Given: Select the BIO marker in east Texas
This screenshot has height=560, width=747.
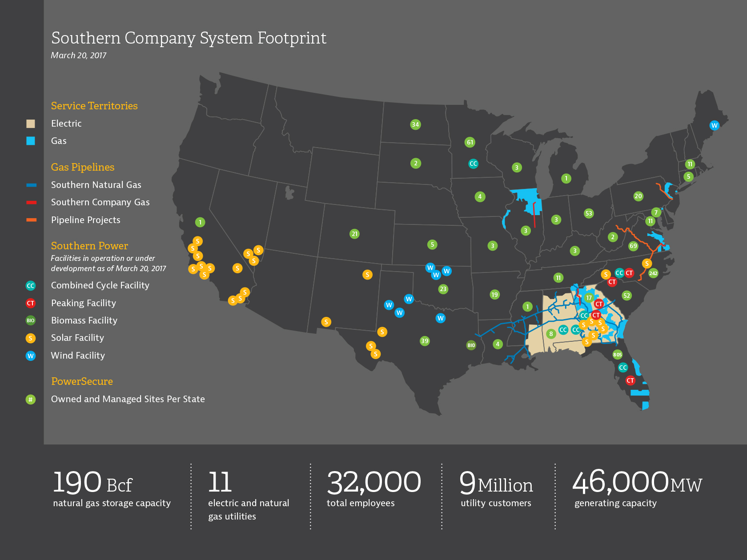Looking at the screenshot, I should (471, 345).
